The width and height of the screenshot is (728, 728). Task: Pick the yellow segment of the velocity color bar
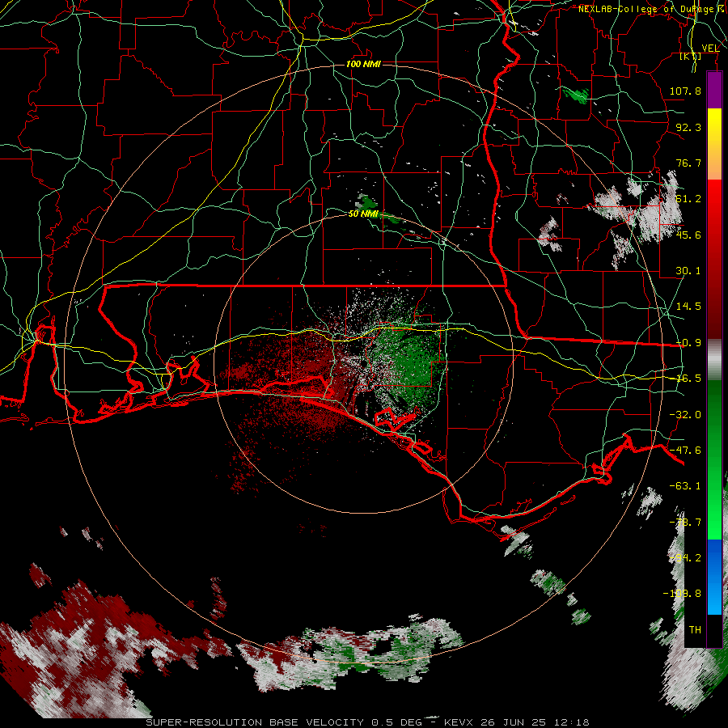click(x=714, y=144)
